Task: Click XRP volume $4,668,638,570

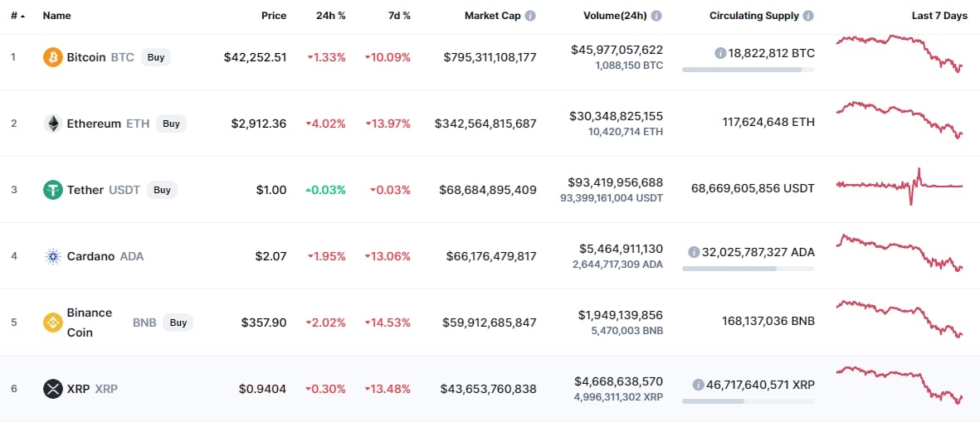Action: (x=619, y=381)
